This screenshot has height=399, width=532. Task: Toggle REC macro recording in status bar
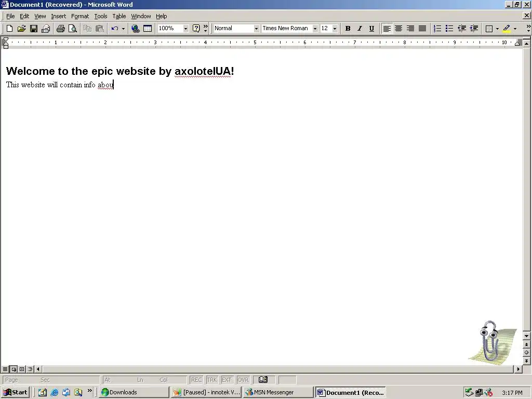[196, 380]
